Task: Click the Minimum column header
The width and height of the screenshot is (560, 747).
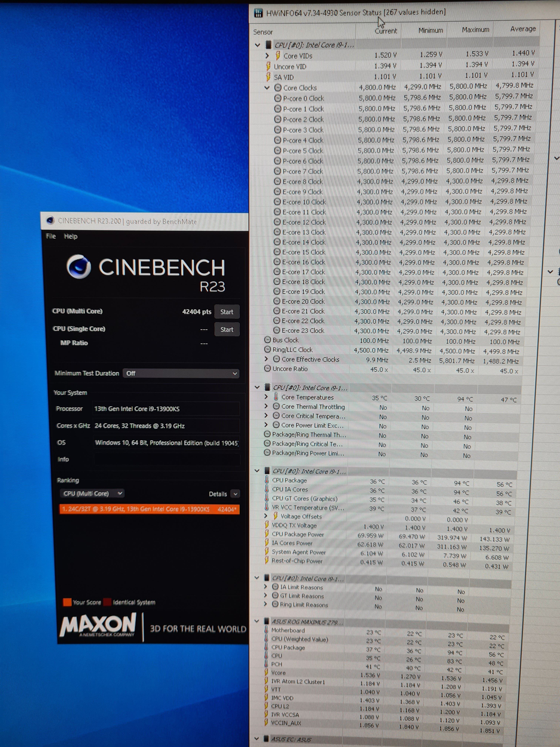Action: click(x=431, y=30)
